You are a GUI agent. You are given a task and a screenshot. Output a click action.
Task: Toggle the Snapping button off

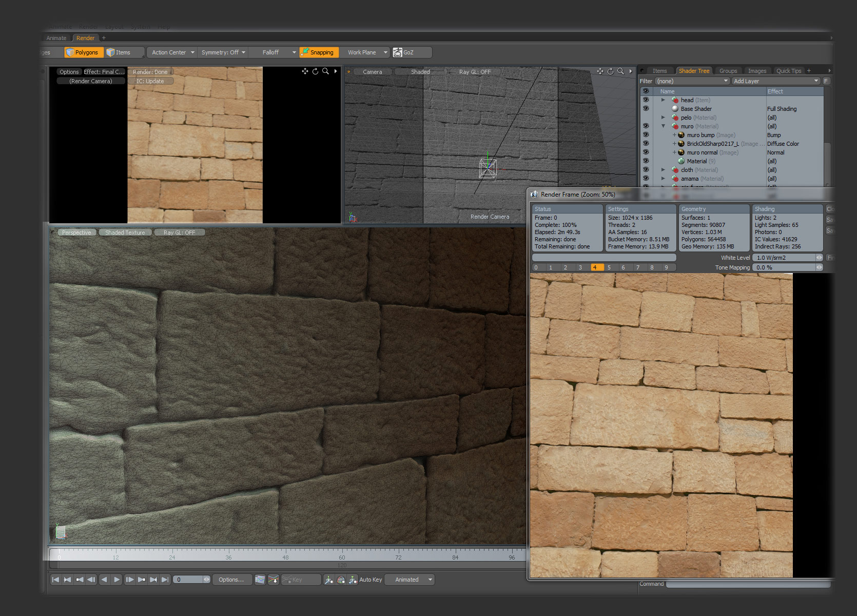point(319,52)
